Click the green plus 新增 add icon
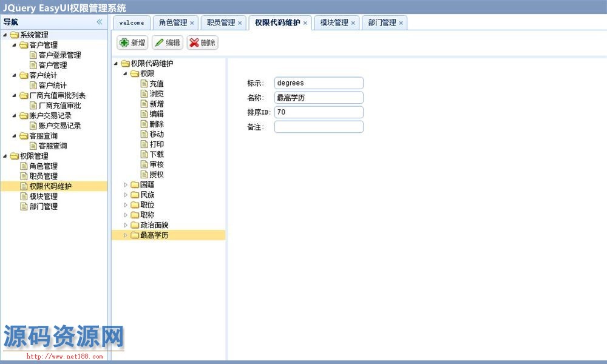Viewport: 607px width, 364px height. tap(124, 43)
